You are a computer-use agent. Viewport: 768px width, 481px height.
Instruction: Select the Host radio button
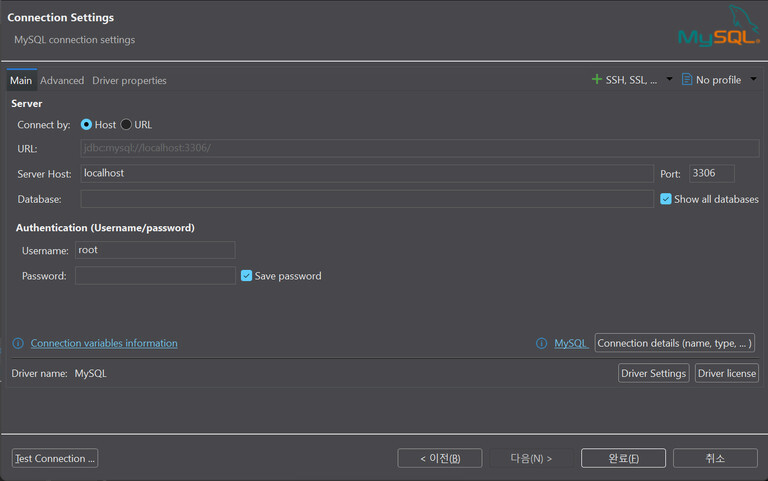pyautogui.click(x=86, y=124)
